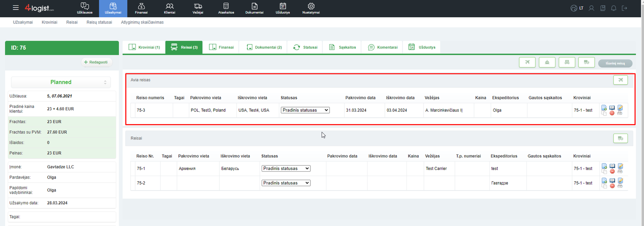This screenshot has height=226, width=644.
Task: Go to the Finansai section
Action: pyautogui.click(x=141, y=8)
